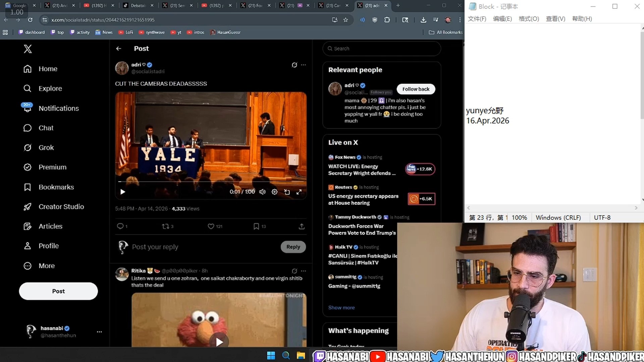Image resolution: width=644 pixels, height=362 pixels.
Task: Open the 帮助(H) menu in Notepad
Action: 582,19
